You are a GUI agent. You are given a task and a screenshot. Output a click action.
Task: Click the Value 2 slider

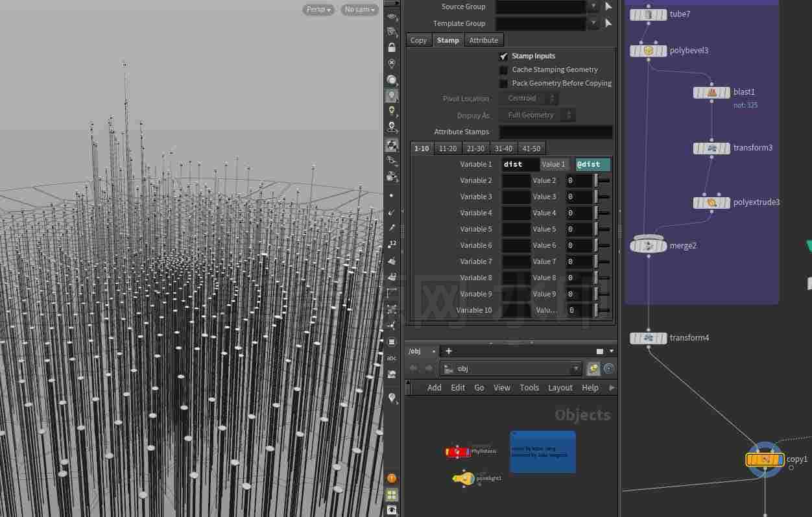coord(603,181)
